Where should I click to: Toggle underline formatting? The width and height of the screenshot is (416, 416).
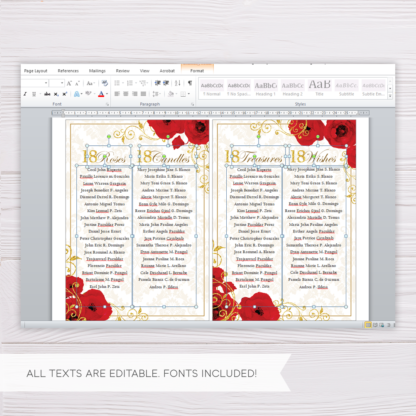34,94
